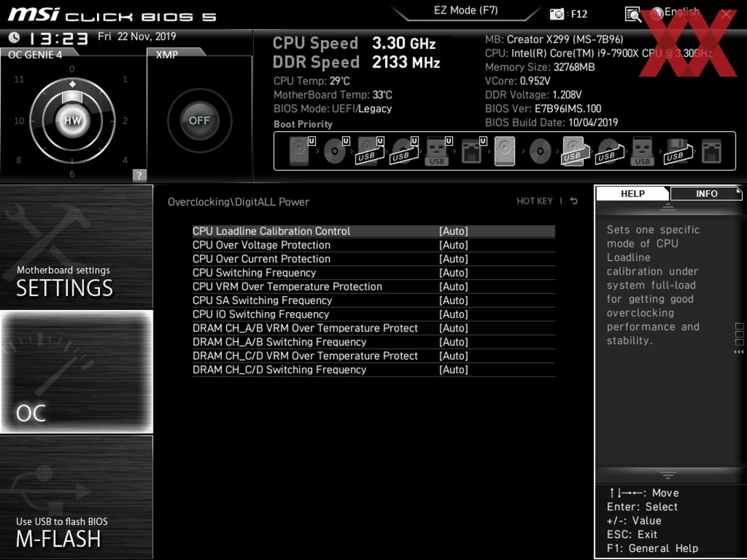Click the globe icon beside English

[657, 14]
